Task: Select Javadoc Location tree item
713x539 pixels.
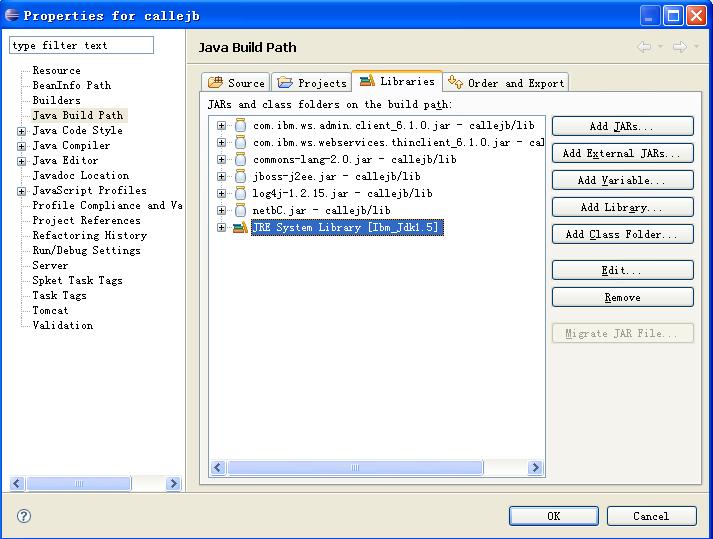Action: click(80, 176)
